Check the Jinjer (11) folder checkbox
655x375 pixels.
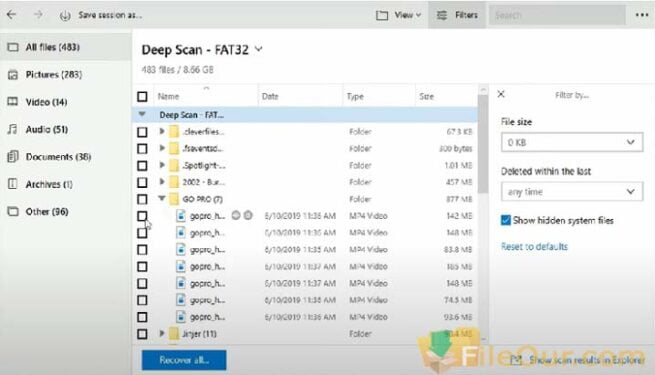pyautogui.click(x=142, y=334)
